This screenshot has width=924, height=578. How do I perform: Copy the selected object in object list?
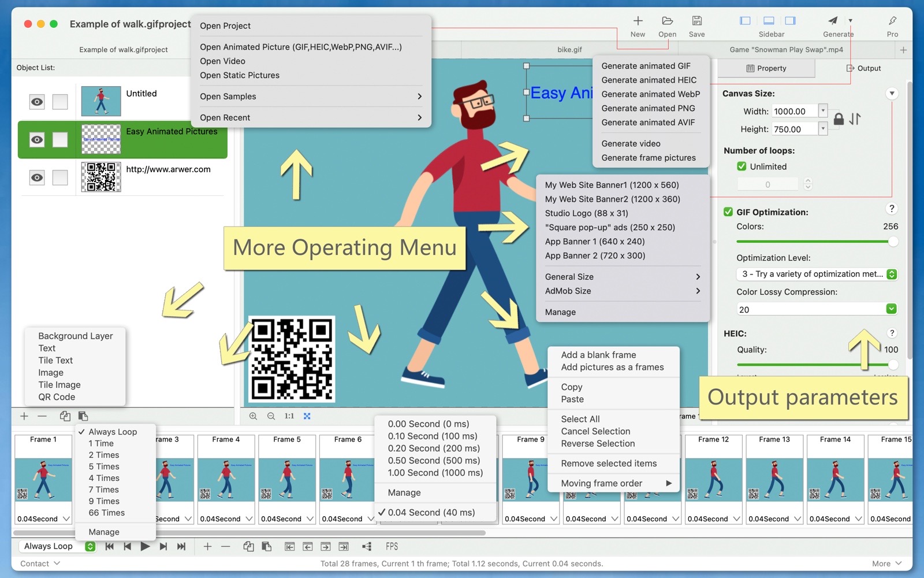[x=65, y=416]
